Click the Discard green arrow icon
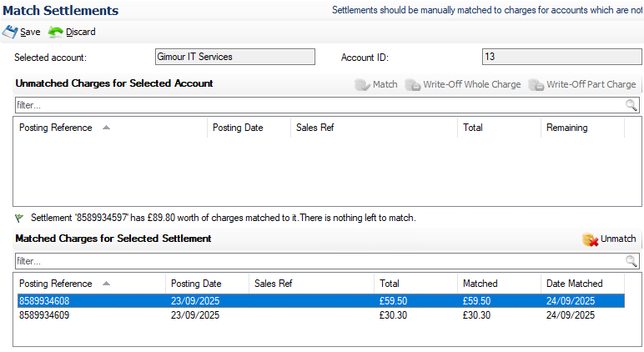Image resolution: width=644 pixels, height=352 pixels. coord(56,32)
